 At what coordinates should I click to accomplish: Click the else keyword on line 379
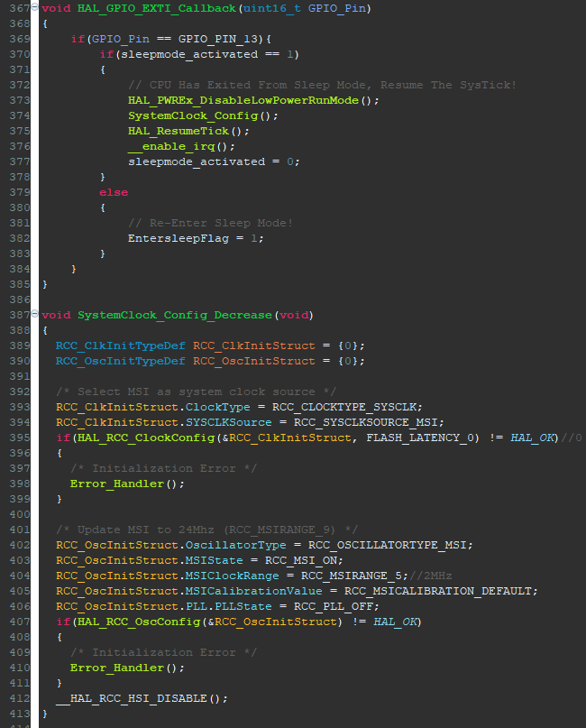[114, 192]
